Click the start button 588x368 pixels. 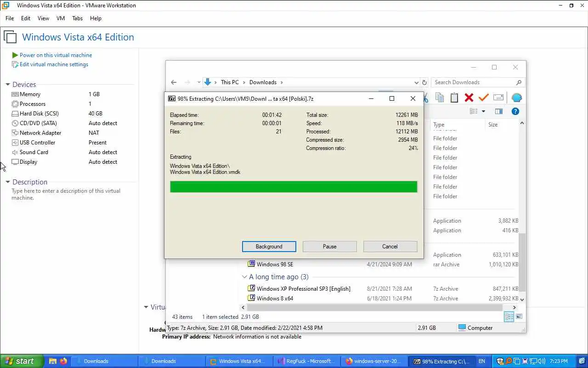(22, 361)
